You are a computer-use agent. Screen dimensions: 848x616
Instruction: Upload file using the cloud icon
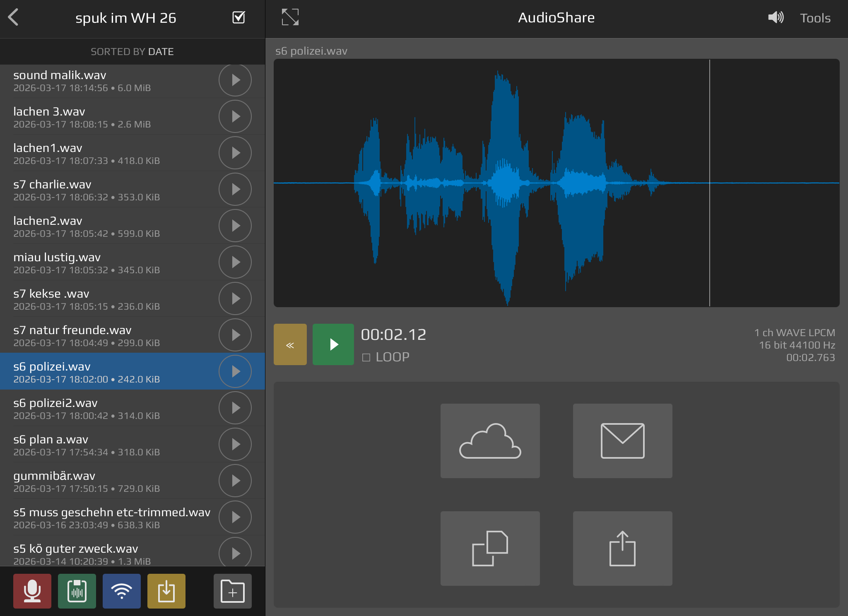[490, 441]
